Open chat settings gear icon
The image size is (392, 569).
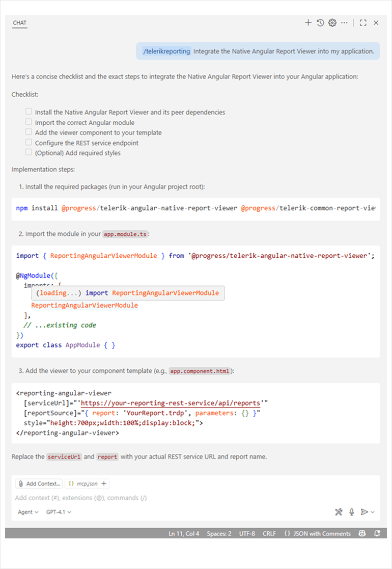tap(332, 23)
